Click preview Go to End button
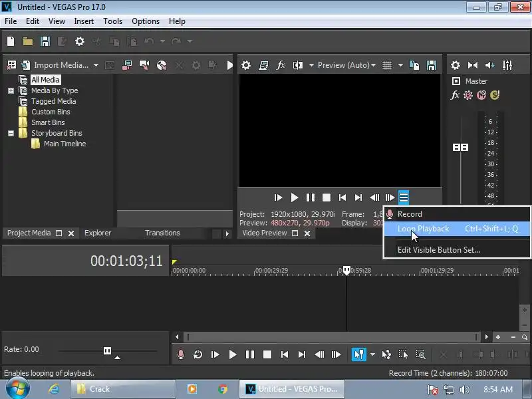Viewport: 532px width, 399px height. pos(358,198)
